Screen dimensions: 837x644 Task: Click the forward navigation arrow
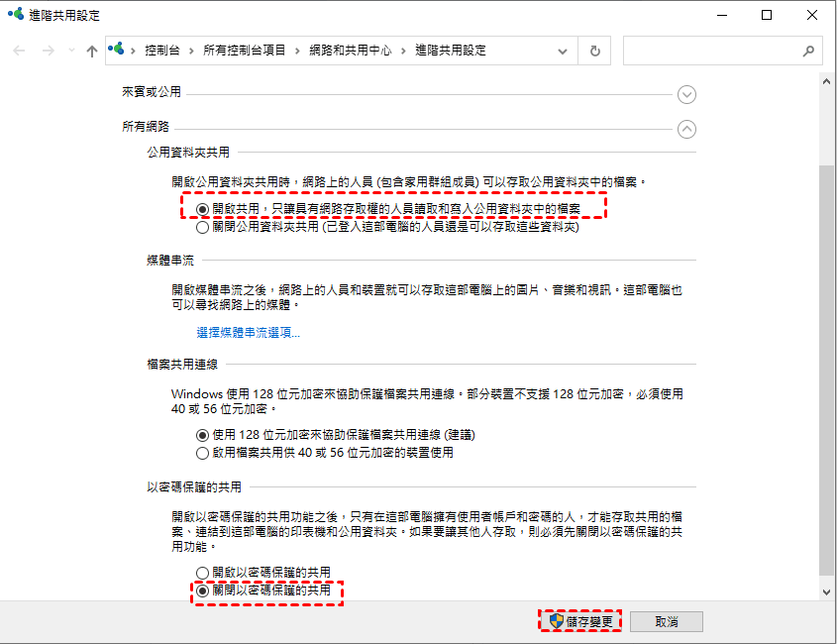pyautogui.click(x=48, y=51)
